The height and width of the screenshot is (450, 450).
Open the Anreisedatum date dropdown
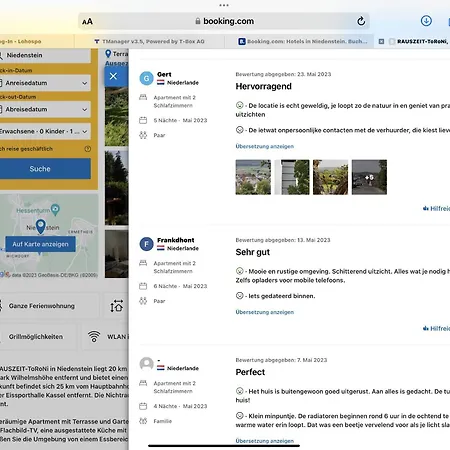(x=45, y=83)
